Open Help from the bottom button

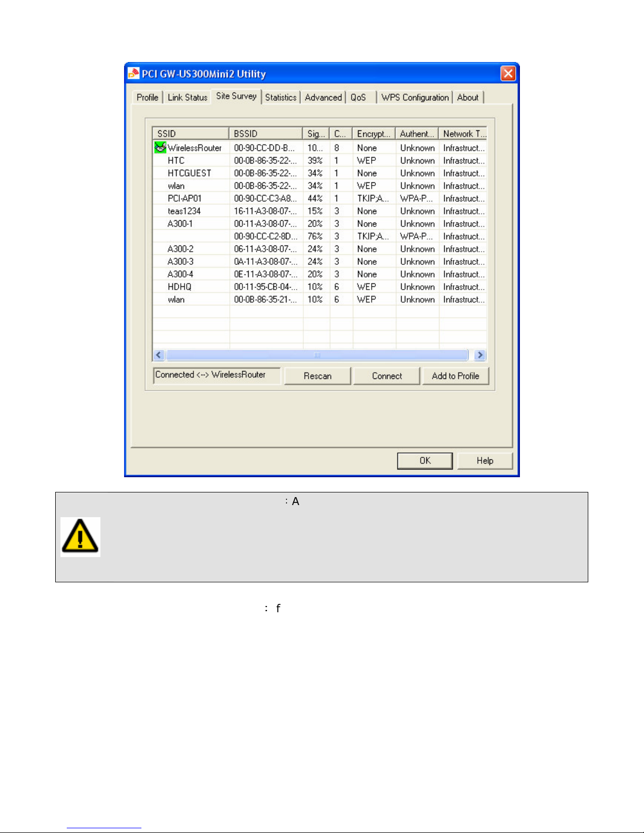tap(485, 460)
